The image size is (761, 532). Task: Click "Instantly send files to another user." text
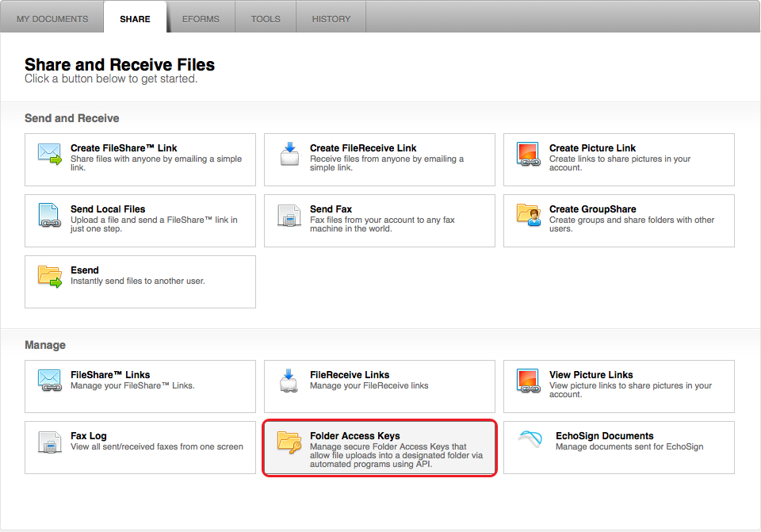[138, 281]
